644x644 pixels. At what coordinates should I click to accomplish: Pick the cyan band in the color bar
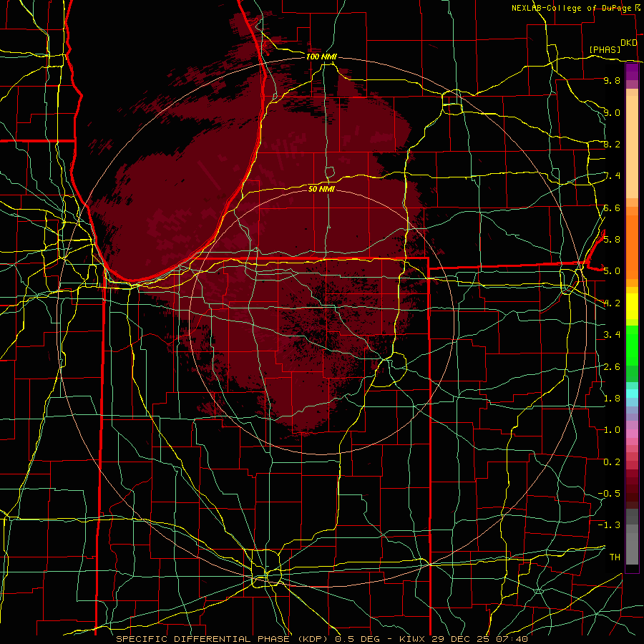tap(632, 394)
